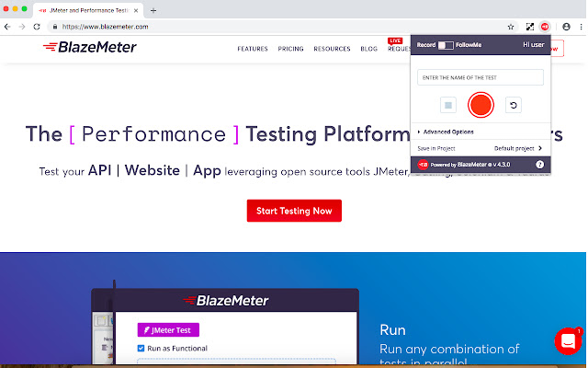Click the BlazeMeter site logo
The height and width of the screenshot is (368, 588).
pos(90,47)
